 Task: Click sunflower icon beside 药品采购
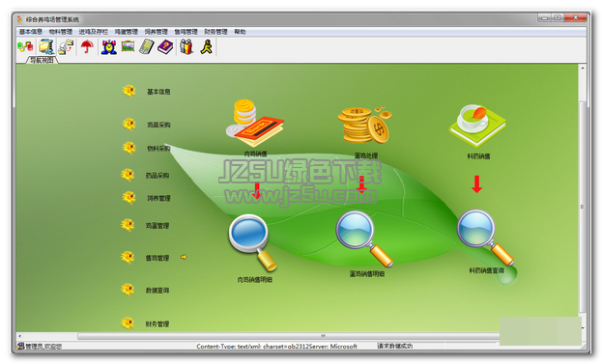pos(128,175)
